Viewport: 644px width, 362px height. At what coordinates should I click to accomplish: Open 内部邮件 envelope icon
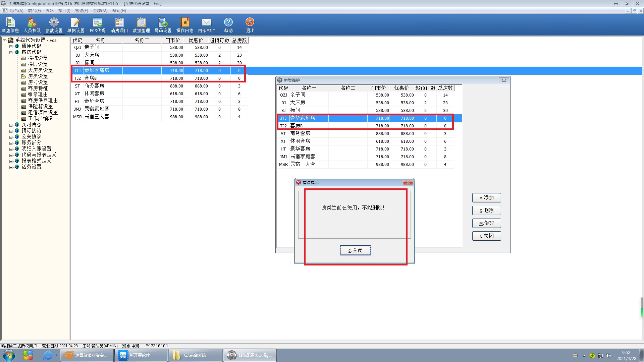[x=206, y=22]
